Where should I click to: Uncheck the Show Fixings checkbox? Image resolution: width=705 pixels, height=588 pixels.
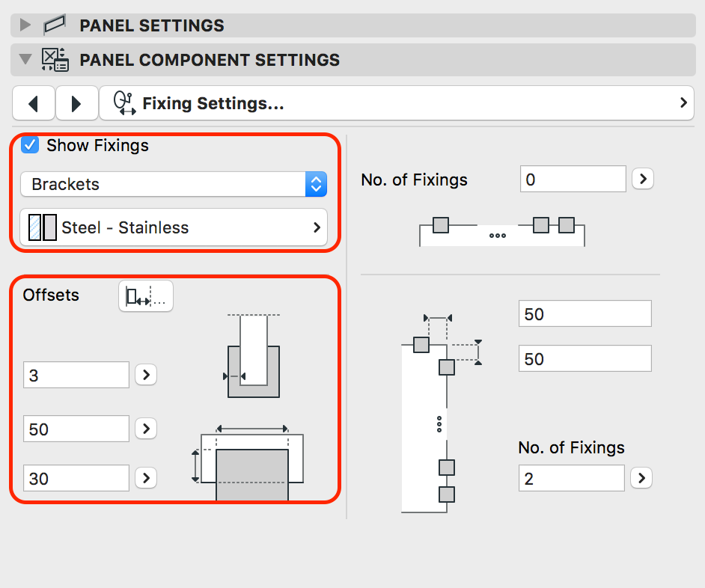coord(30,145)
